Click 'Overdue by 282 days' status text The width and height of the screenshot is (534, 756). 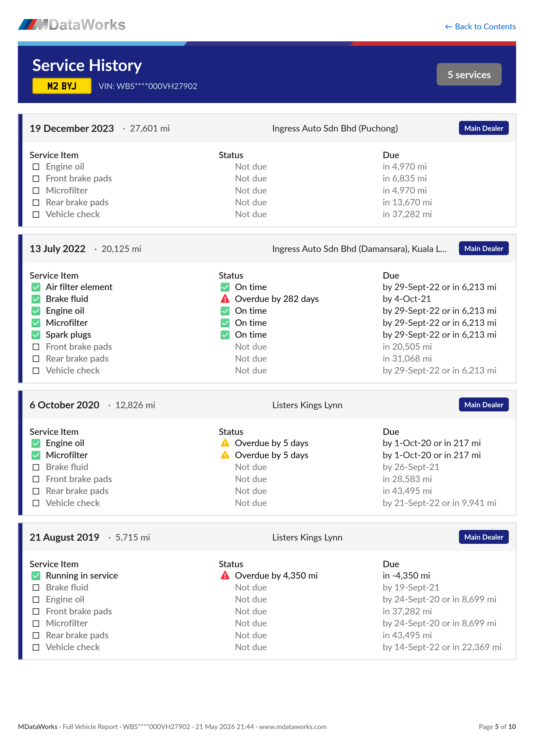point(277,299)
